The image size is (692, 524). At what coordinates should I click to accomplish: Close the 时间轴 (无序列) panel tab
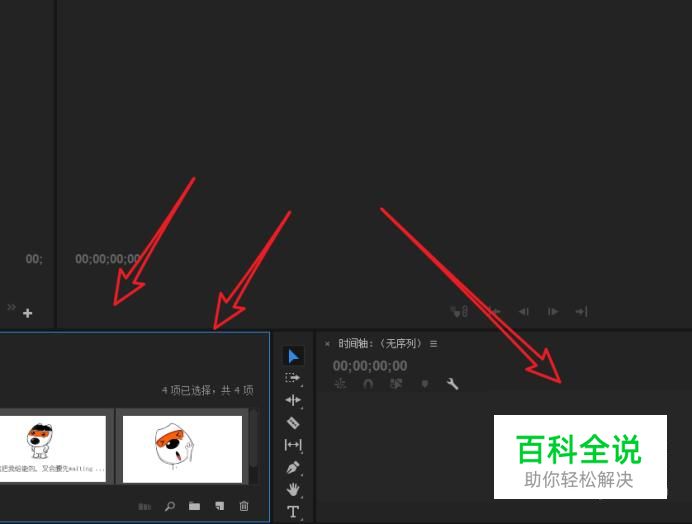[x=327, y=344]
